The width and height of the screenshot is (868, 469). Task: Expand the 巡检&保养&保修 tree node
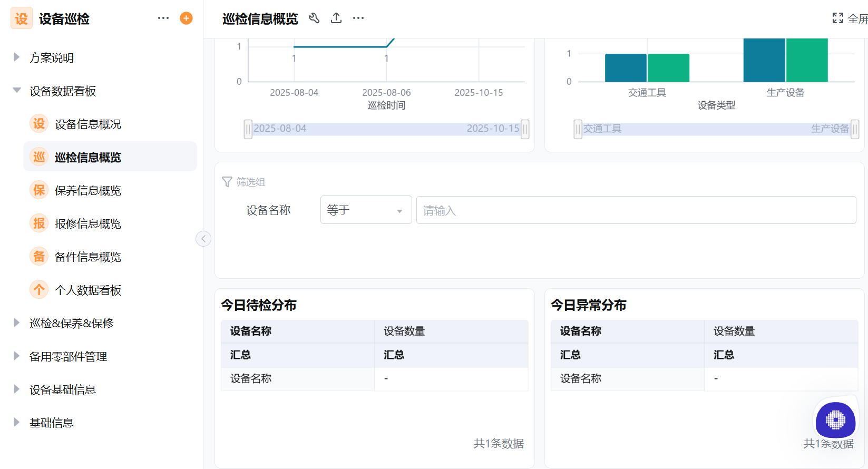[16, 323]
